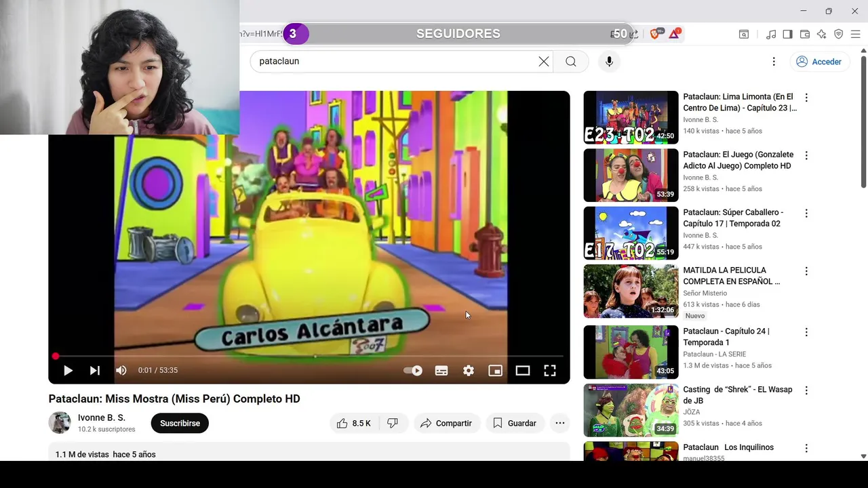Open Pataclaun Capítulo 24 Temporada 1 thumbnail
The height and width of the screenshot is (488, 868).
tap(631, 352)
